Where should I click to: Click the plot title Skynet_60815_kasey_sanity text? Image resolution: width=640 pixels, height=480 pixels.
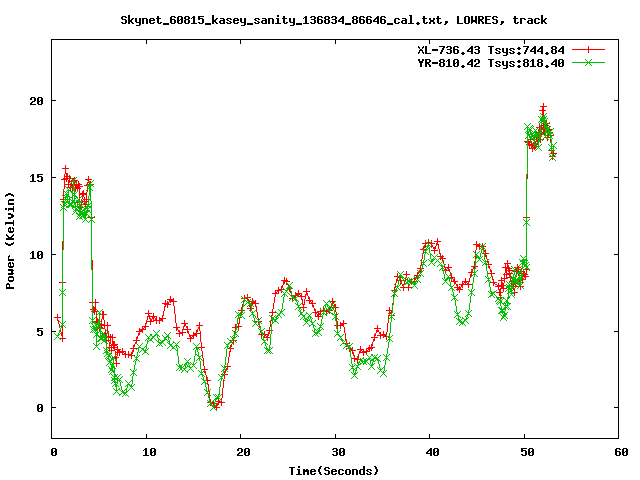pos(334,20)
